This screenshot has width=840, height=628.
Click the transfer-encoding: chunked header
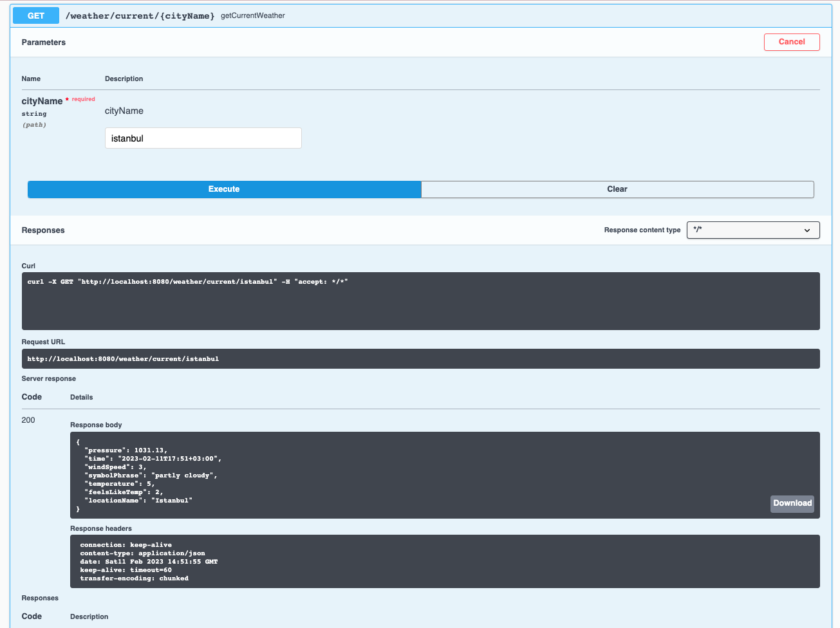(x=134, y=578)
